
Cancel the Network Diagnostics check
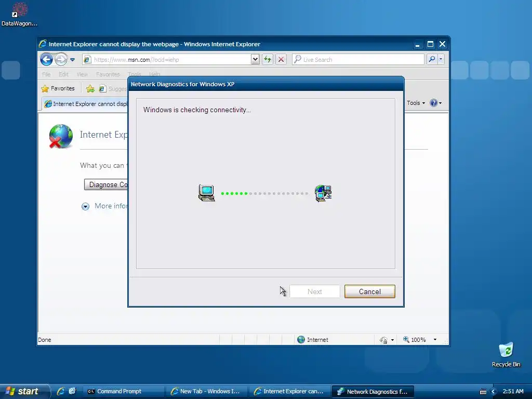click(369, 291)
